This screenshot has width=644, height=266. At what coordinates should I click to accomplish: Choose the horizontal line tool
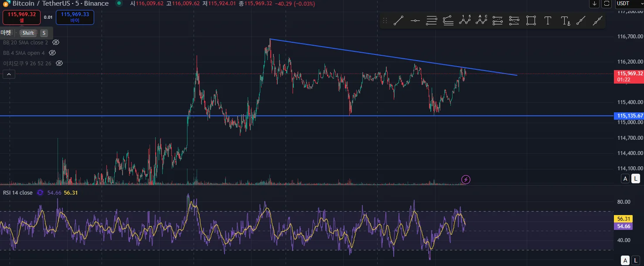415,20
